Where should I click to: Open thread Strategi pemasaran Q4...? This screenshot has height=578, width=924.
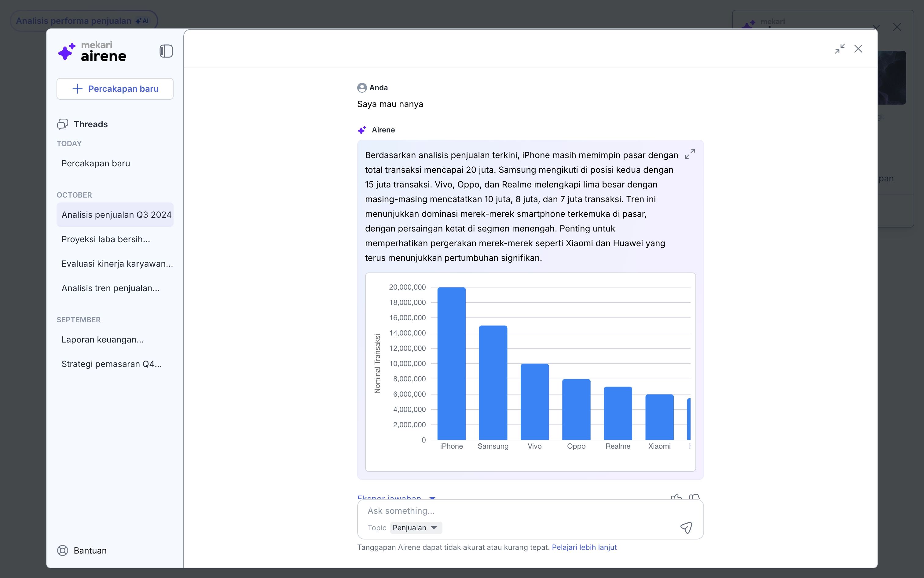115,364
